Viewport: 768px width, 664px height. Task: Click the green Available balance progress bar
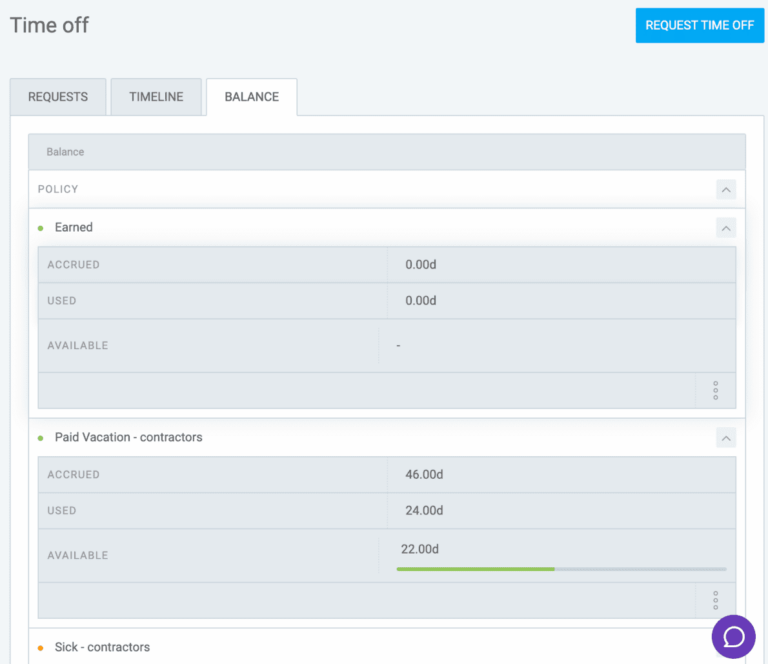click(x=476, y=569)
